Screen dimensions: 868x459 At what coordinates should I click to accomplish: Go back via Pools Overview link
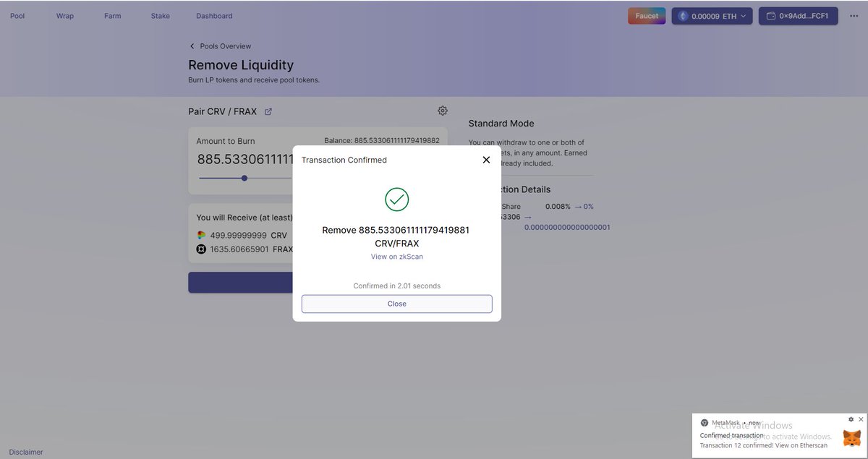(x=220, y=46)
